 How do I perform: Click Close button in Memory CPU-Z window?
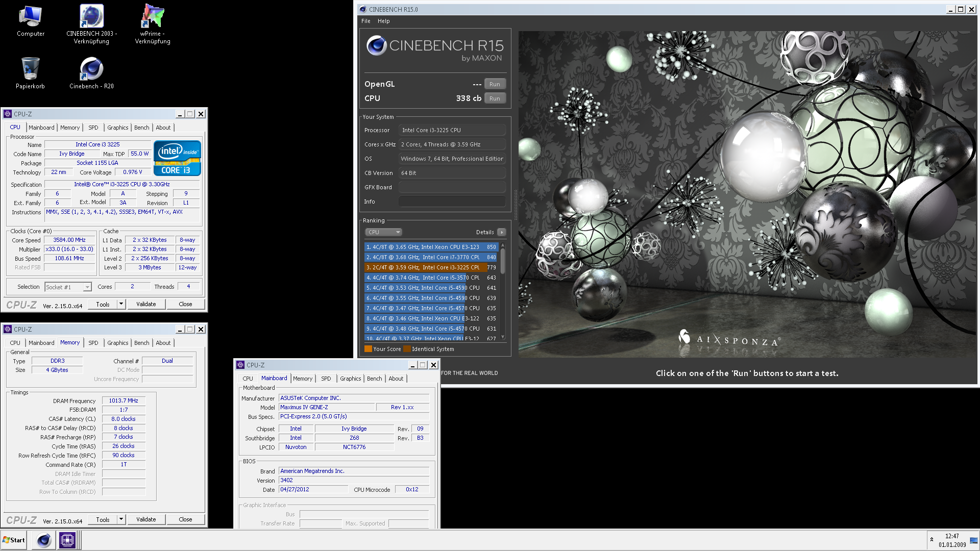pos(185,519)
